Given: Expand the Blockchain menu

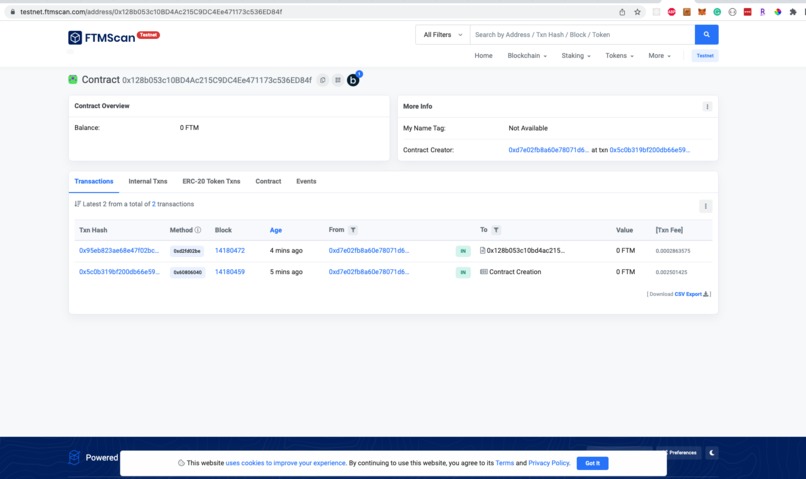Looking at the screenshot, I should click(x=527, y=56).
